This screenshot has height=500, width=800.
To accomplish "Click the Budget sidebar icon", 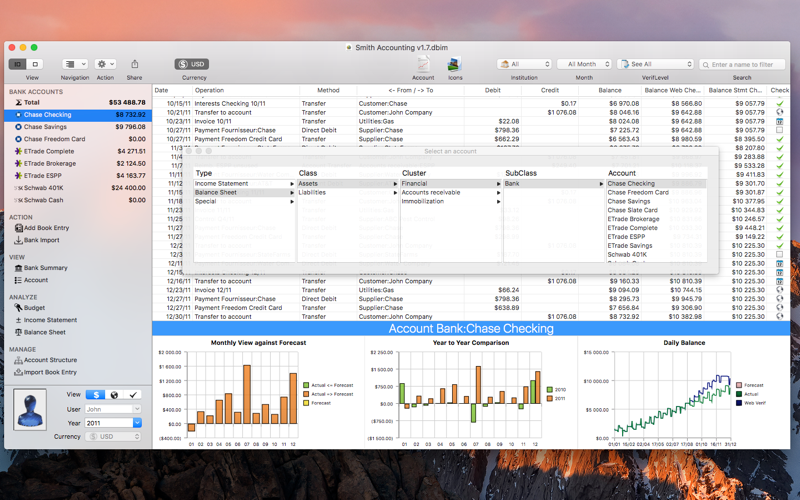I will click(18, 308).
